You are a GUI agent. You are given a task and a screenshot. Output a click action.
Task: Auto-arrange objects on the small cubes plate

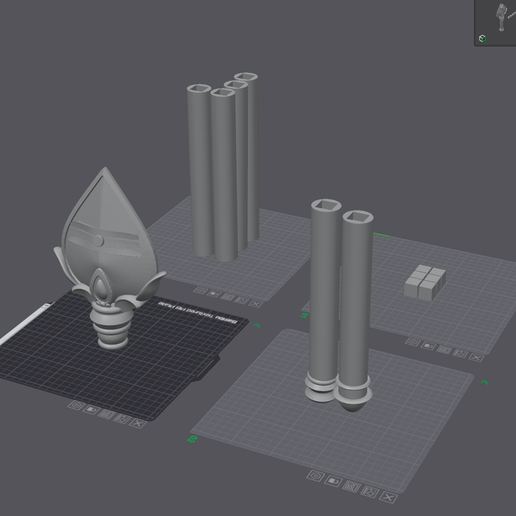click(x=444, y=350)
